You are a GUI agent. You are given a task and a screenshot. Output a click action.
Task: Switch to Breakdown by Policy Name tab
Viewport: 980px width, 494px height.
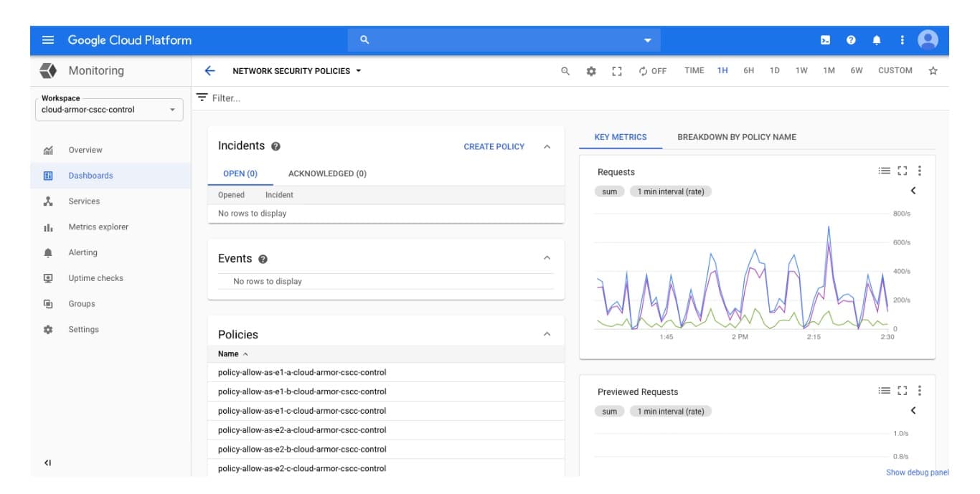737,137
